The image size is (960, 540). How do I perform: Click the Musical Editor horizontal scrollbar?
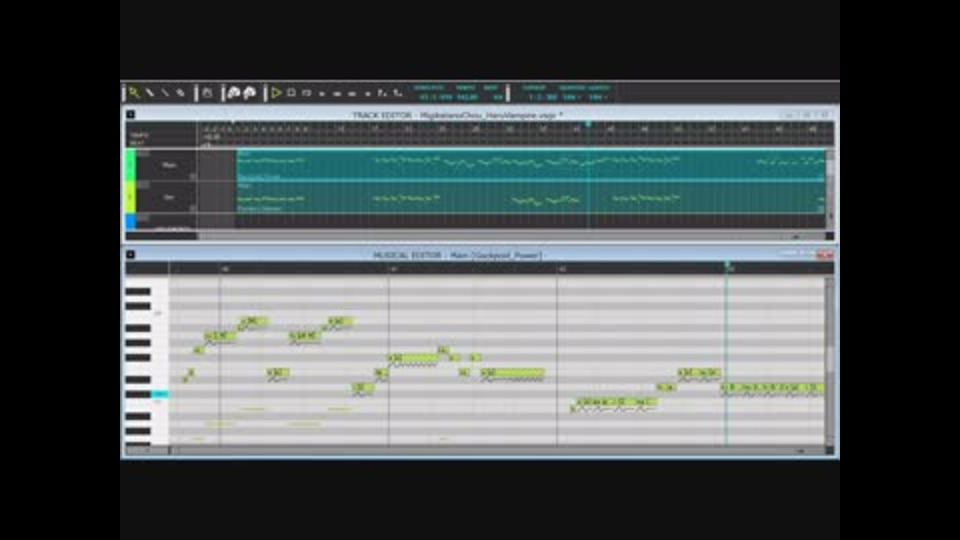(496, 451)
